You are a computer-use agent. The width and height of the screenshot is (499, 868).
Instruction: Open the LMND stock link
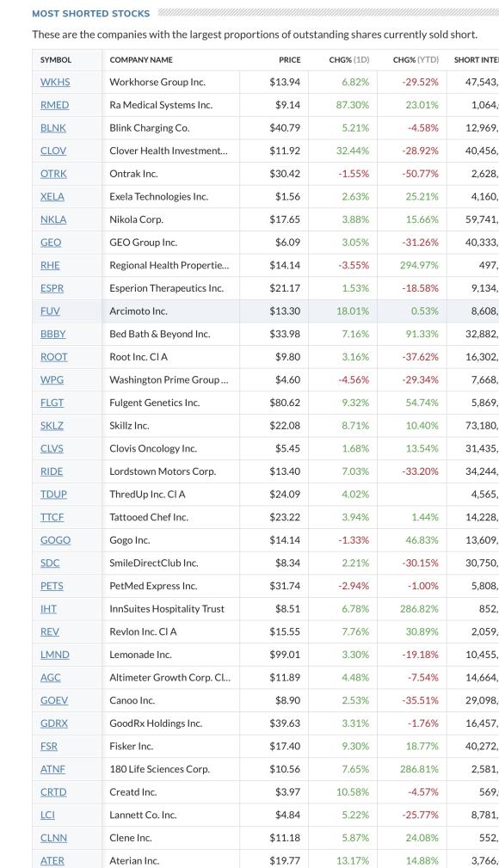click(55, 655)
